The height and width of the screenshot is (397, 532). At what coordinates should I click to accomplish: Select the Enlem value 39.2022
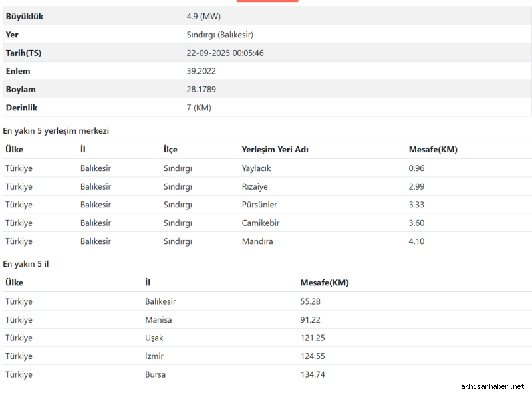pos(201,71)
